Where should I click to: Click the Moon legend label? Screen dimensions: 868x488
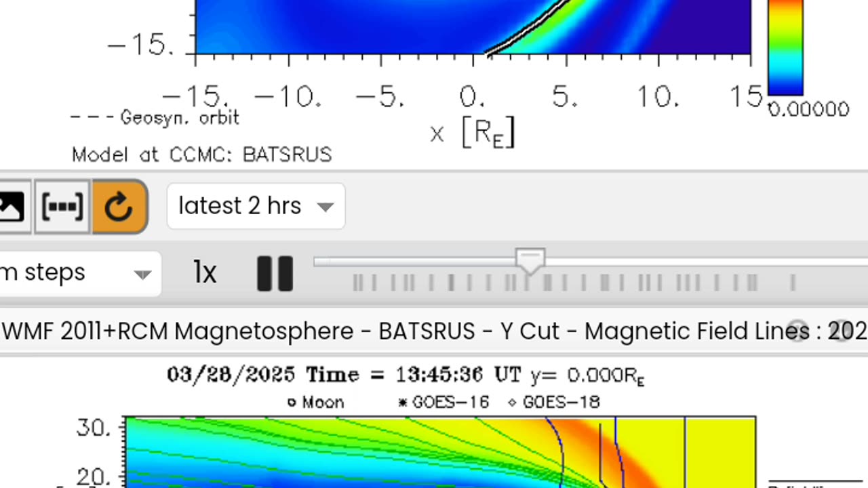(x=323, y=402)
